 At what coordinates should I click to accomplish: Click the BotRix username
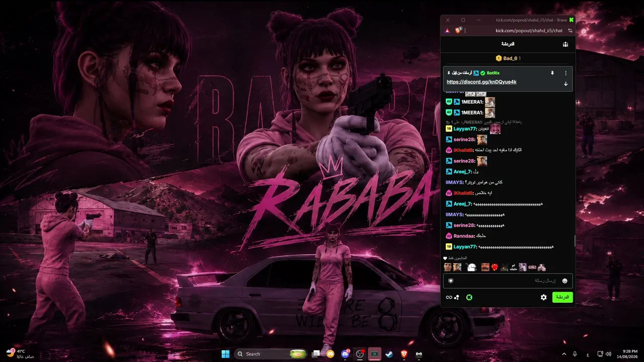[x=493, y=73]
